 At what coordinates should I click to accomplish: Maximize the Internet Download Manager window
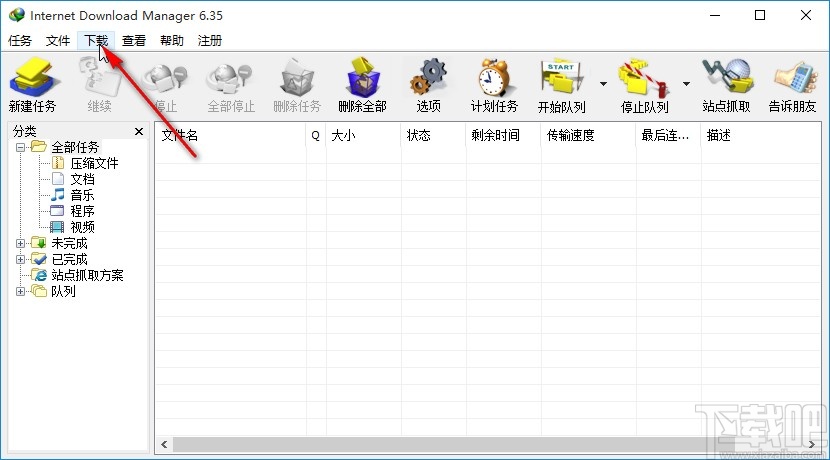760,15
